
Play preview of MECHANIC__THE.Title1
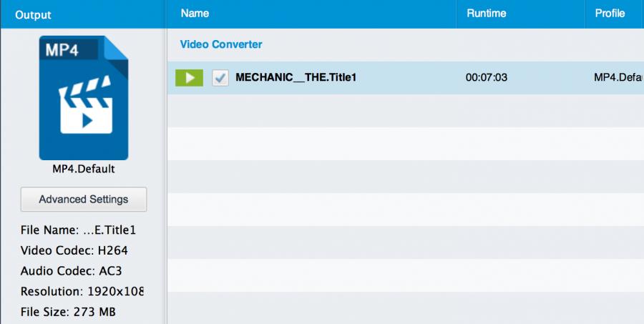tap(189, 78)
